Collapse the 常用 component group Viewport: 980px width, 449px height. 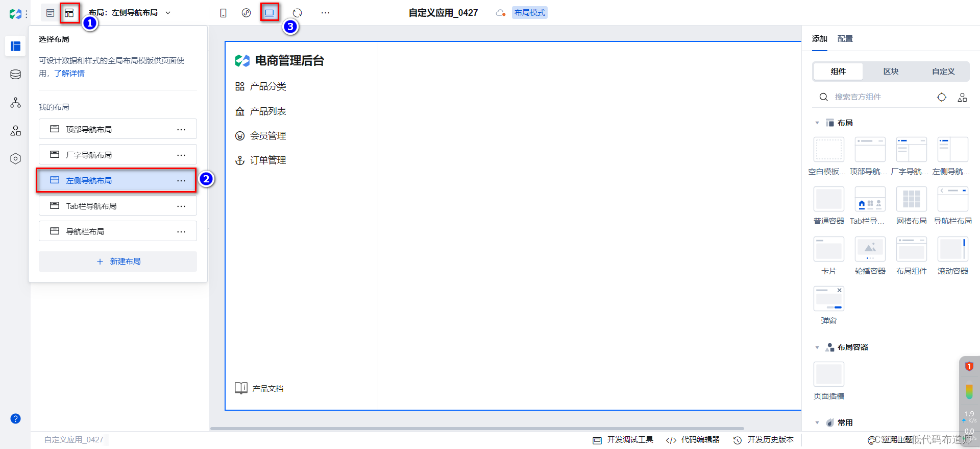click(817, 423)
